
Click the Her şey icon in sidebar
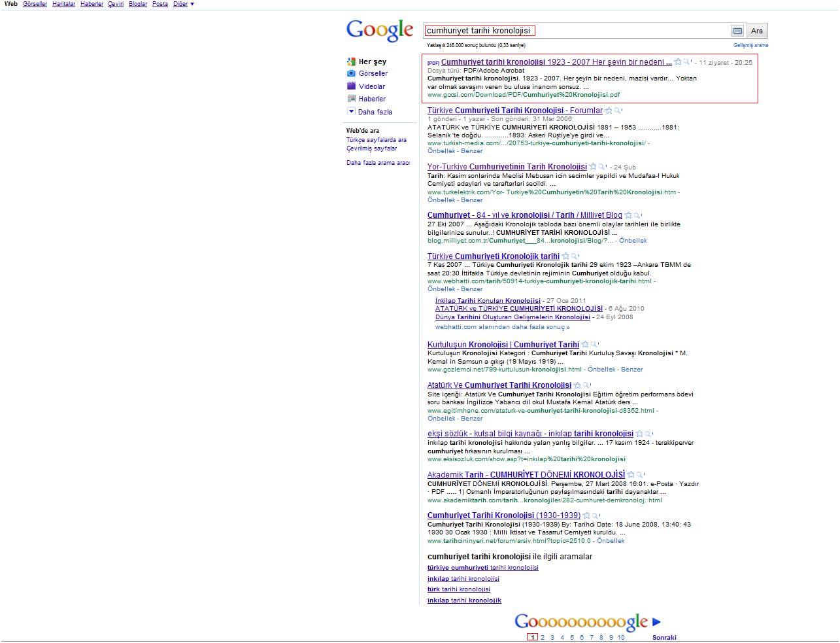pyautogui.click(x=351, y=61)
